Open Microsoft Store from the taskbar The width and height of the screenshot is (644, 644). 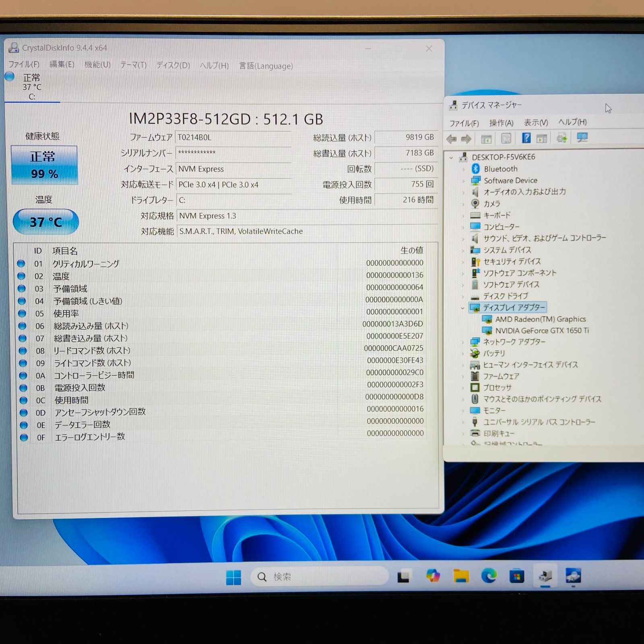click(x=516, y=576)
